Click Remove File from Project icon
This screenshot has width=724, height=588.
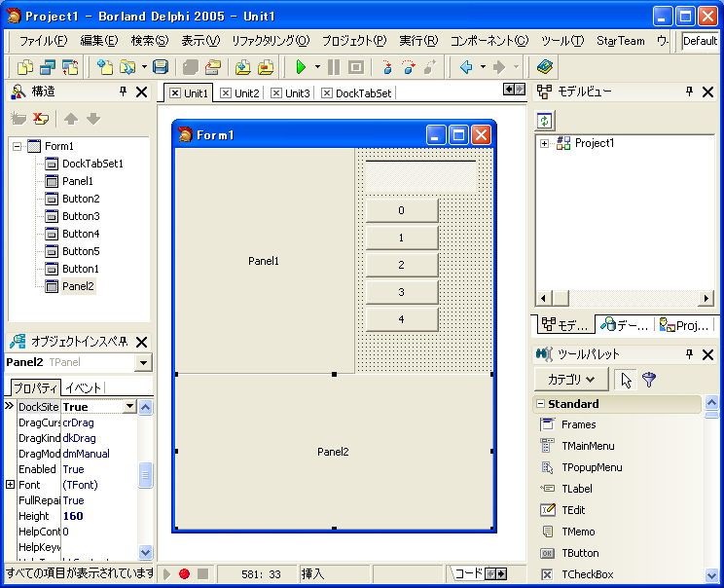[266, 67]
